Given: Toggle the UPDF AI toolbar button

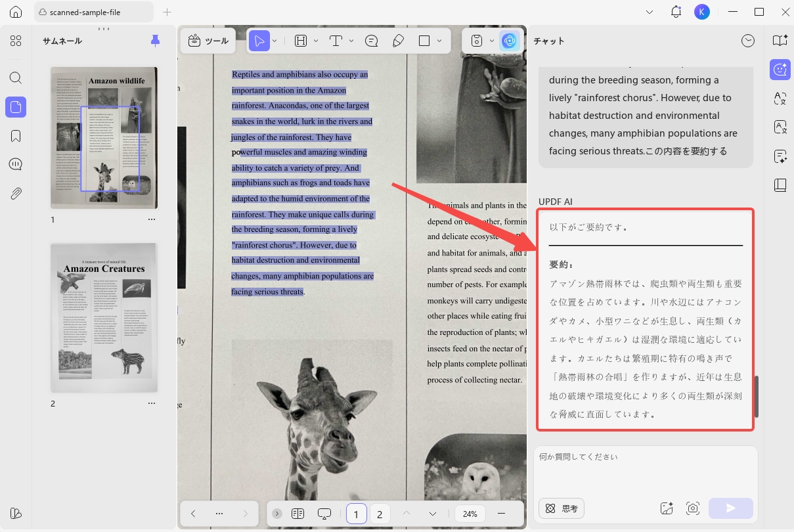Looking at the screenshot, I should pos(509,41).
